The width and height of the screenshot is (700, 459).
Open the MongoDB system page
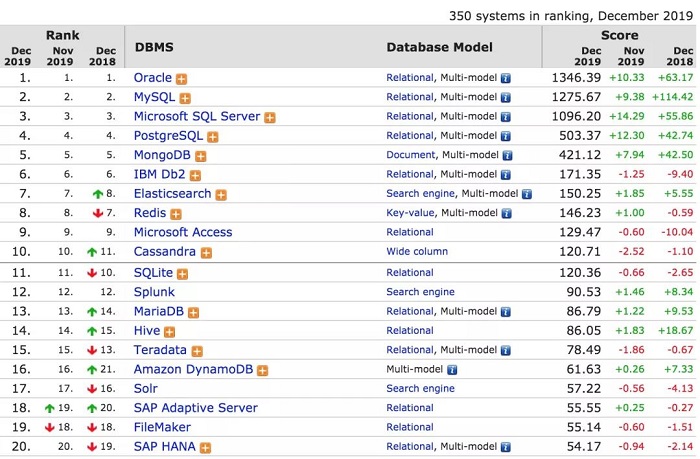tap(162, 156)
